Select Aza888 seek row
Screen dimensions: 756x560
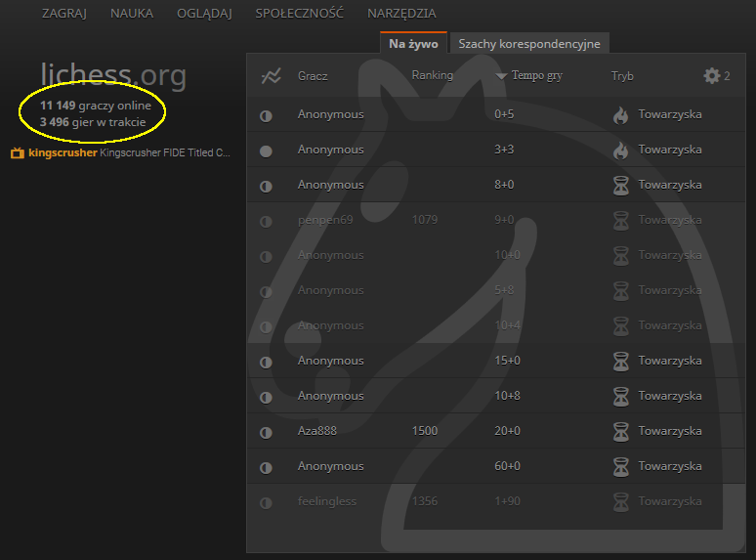[495, 432]
